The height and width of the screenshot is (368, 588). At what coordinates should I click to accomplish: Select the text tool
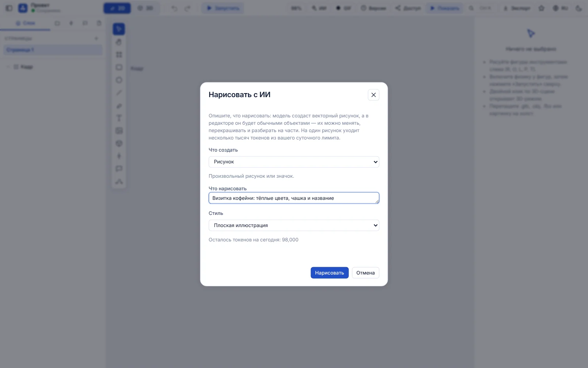(119, 118)
